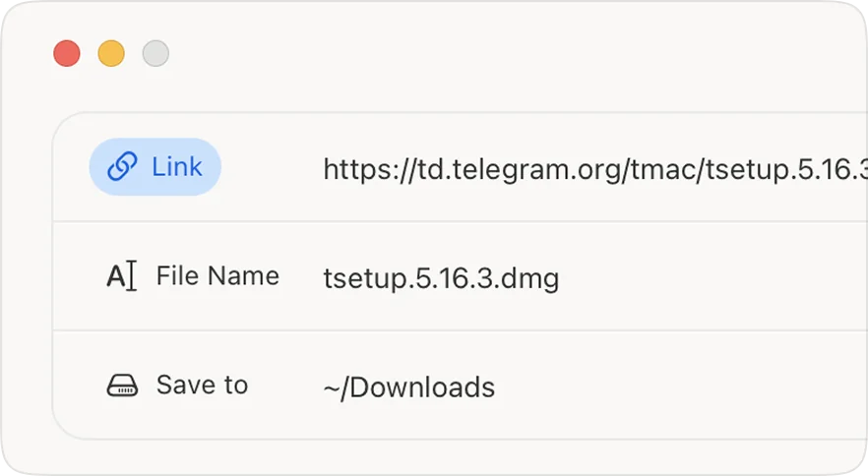Click the empty title bar area
The width and height of the screenshot is (868, 476).
tap(492, 53)
